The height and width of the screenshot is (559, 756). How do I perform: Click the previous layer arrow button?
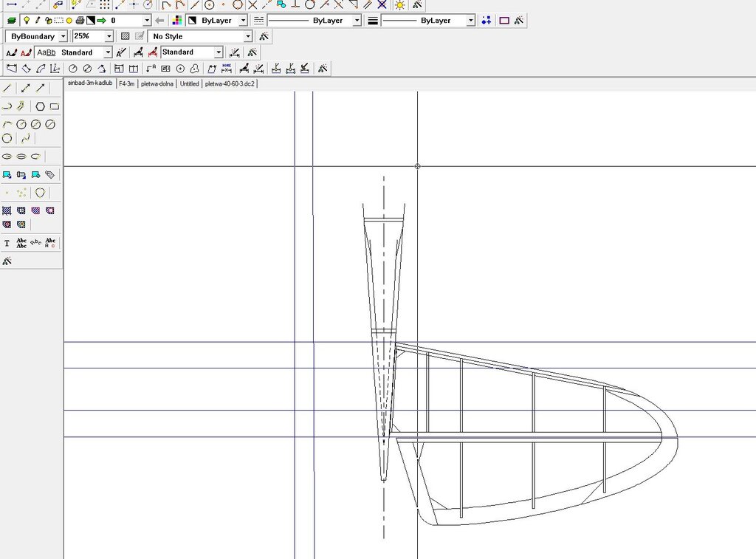tap(159, 21)
